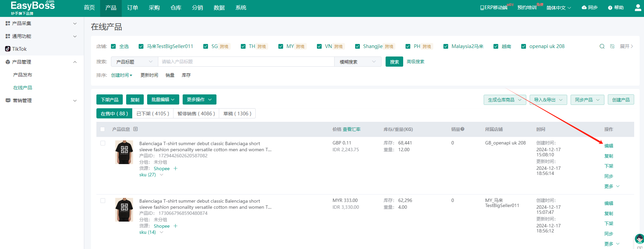This screenshot has width=644, height=249.
Task: Open the 生成仓库商品 dropdown
Action: pos(505,100)
